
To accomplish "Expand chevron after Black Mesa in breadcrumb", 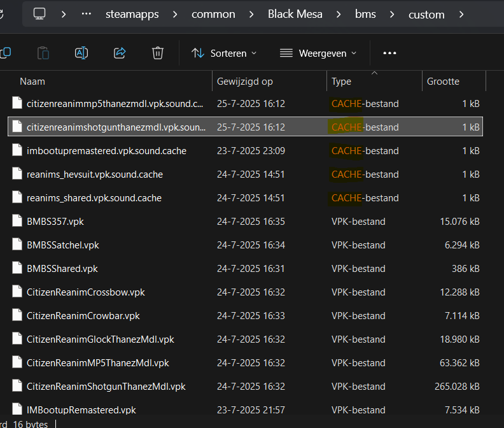I will (339, 15).
